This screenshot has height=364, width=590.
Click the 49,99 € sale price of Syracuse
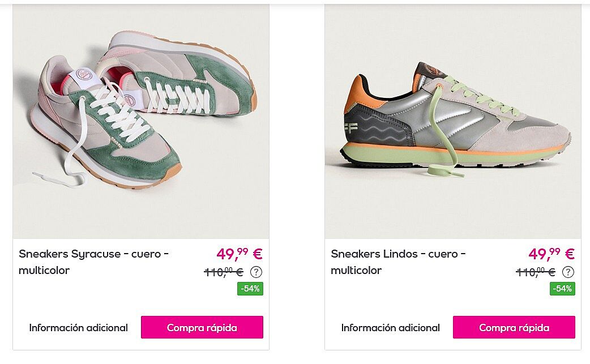pyautogui.click(x=240, y=254)
